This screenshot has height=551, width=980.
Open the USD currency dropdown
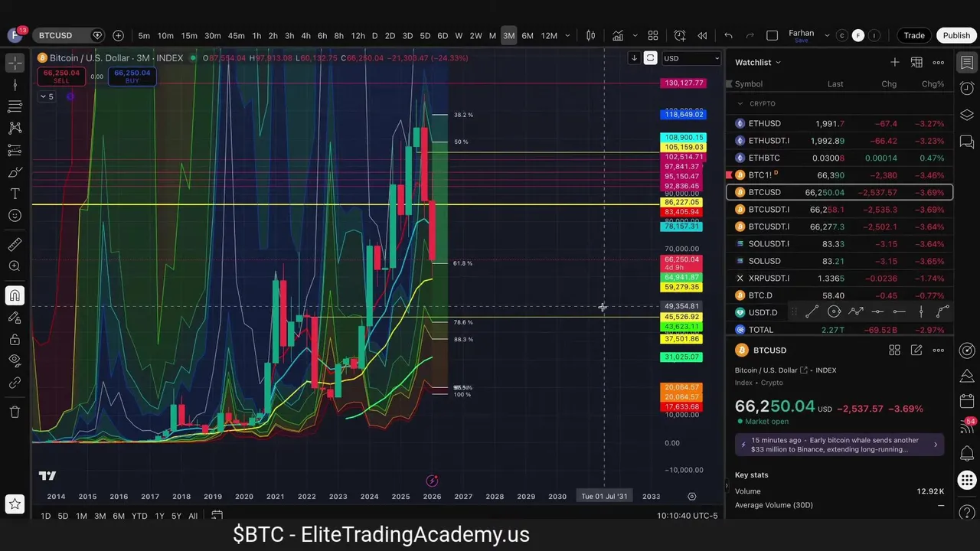point(691,58)
